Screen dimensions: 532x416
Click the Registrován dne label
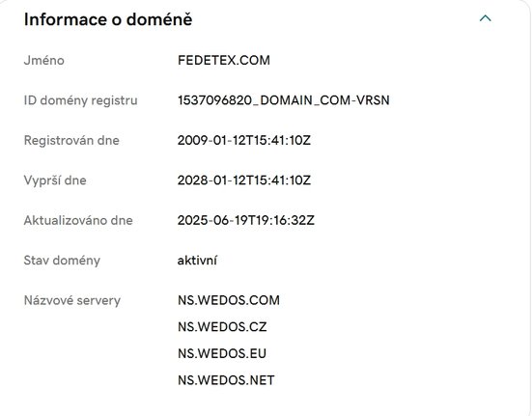71,140
